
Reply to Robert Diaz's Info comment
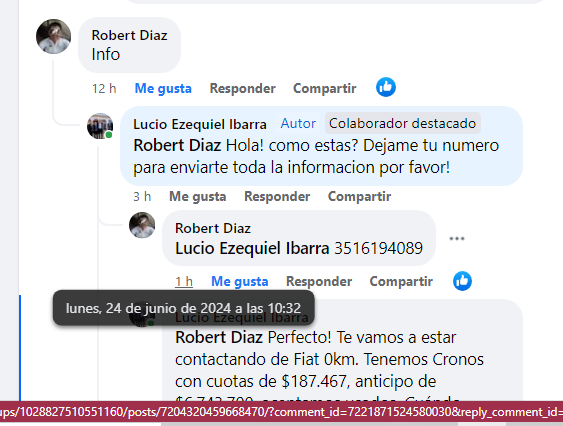[x=243, y=88]
